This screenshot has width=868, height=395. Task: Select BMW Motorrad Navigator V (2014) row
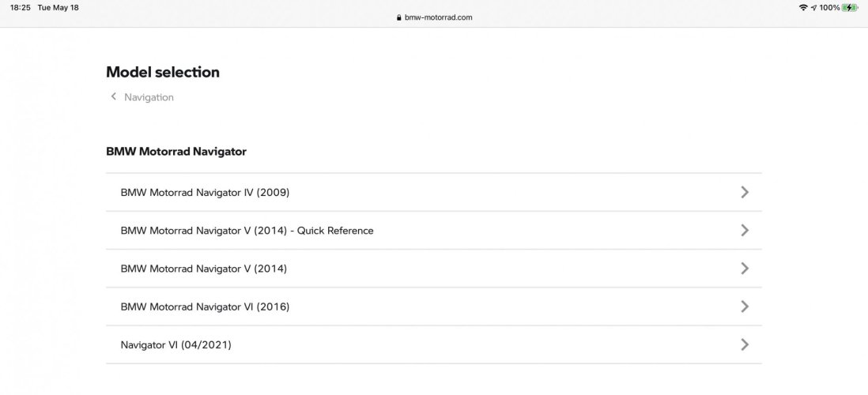coord(433,269)
